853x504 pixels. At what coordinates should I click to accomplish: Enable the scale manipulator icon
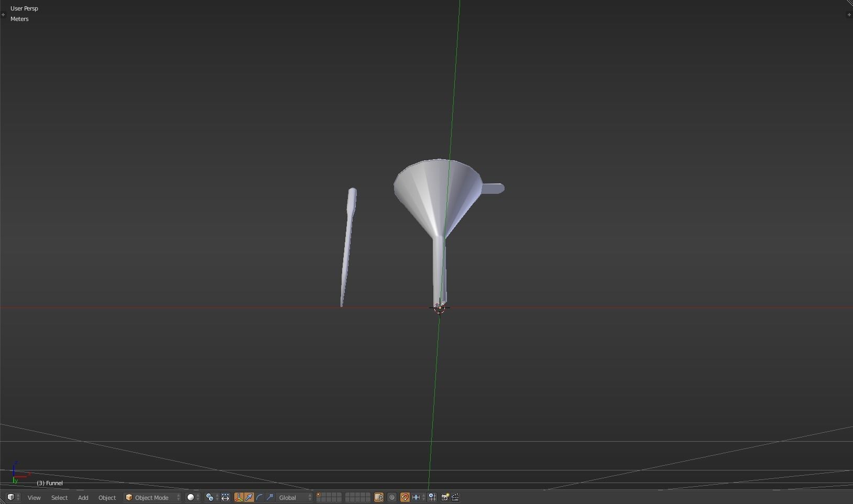pyautogui.click(x=270, y=497)
